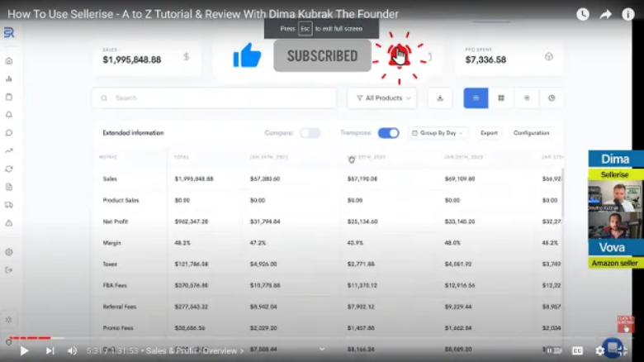Click the refresh cycle sidebar icon
Screen dimensions: 644x362
tap(9, 169)
